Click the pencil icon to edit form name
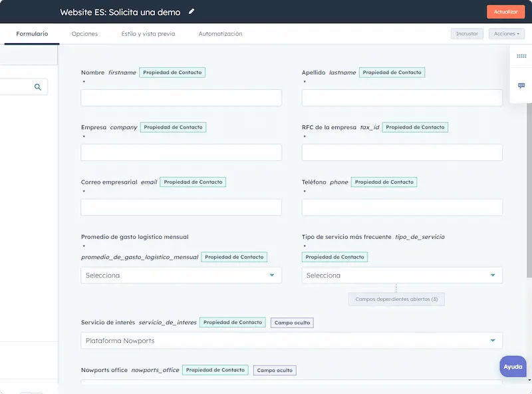 [192, 11]
